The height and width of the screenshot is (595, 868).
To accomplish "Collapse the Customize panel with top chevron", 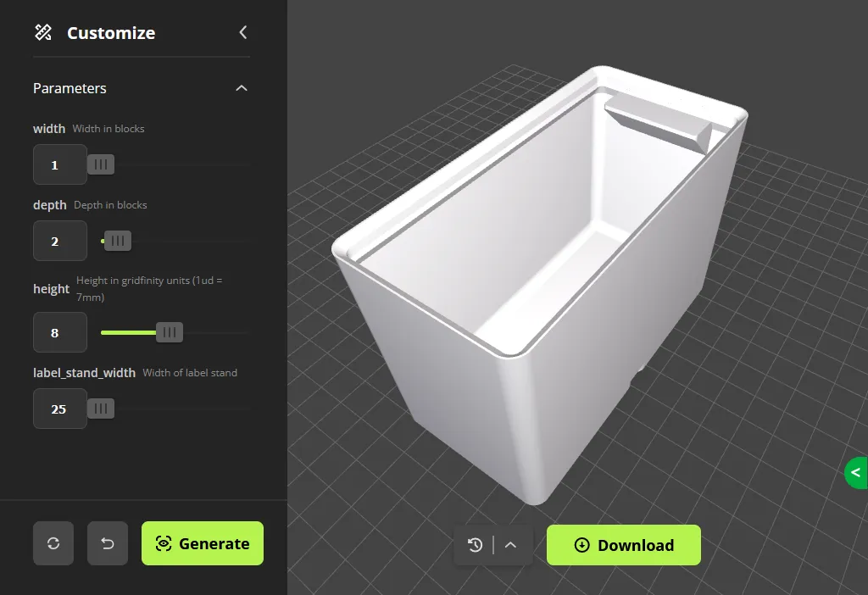I will tap(243, 31).
